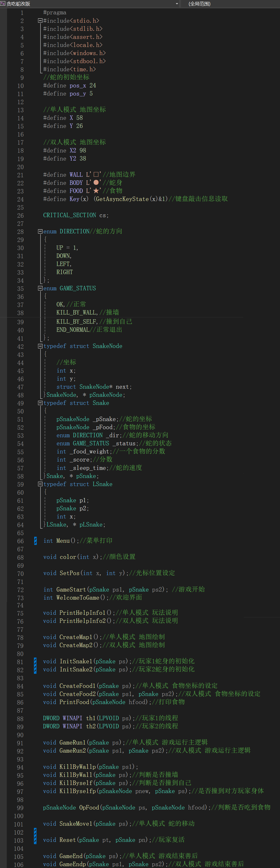Image resolution: width=280 pixels, height=868 pixels.
Task: Click the SetPos function declaration
Action: [86, 573]
